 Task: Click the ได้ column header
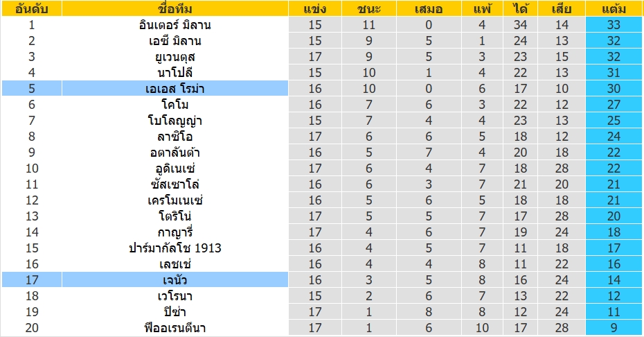521,9
